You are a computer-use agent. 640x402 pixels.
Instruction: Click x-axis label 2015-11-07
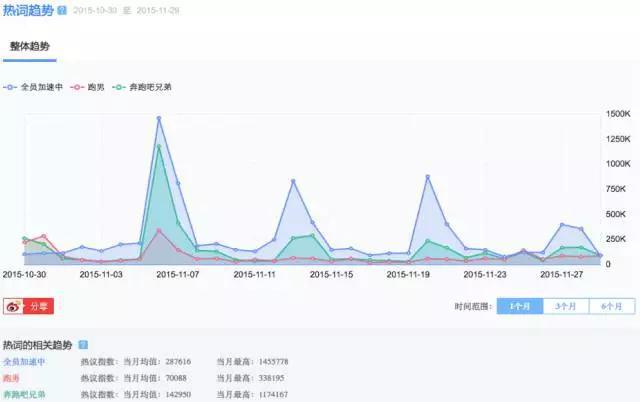tap(178, 275)
